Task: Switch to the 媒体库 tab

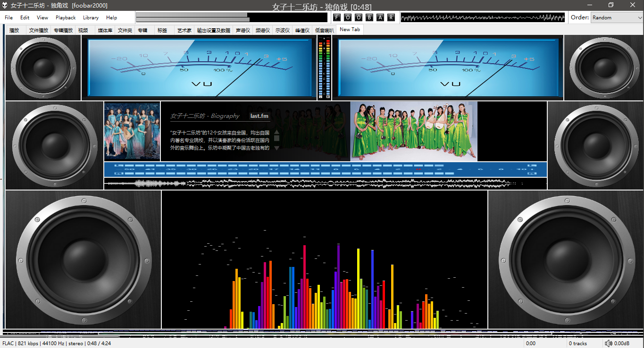Action: click(x=105, y=30)
